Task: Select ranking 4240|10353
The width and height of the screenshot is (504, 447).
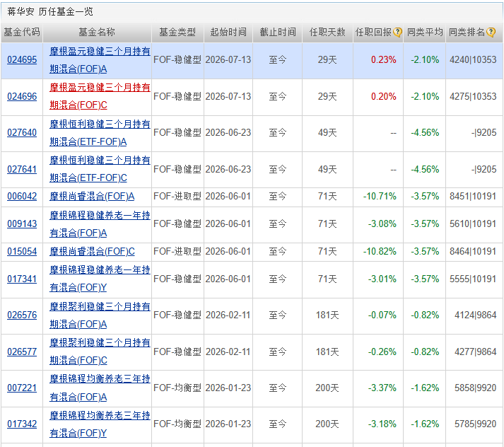Action: coord(473,60)
